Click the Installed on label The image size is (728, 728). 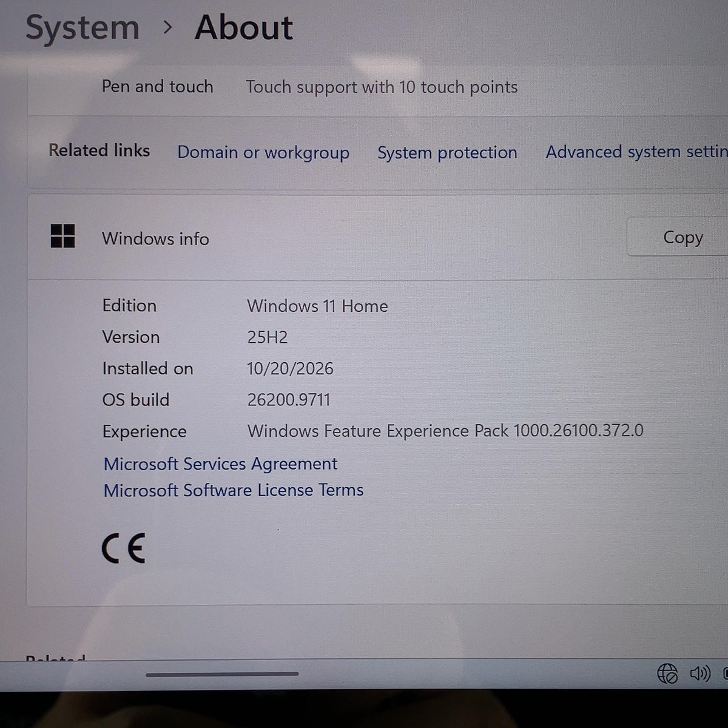click(147, 368)
